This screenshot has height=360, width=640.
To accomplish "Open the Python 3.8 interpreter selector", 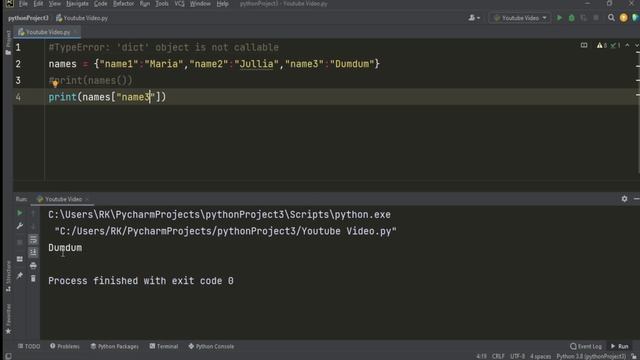I will [x=591, y=356].
